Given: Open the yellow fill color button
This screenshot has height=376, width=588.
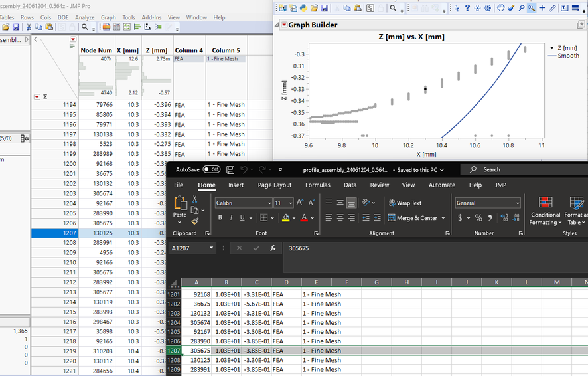Looking at the screenshot, I should [x=285, y=218].
